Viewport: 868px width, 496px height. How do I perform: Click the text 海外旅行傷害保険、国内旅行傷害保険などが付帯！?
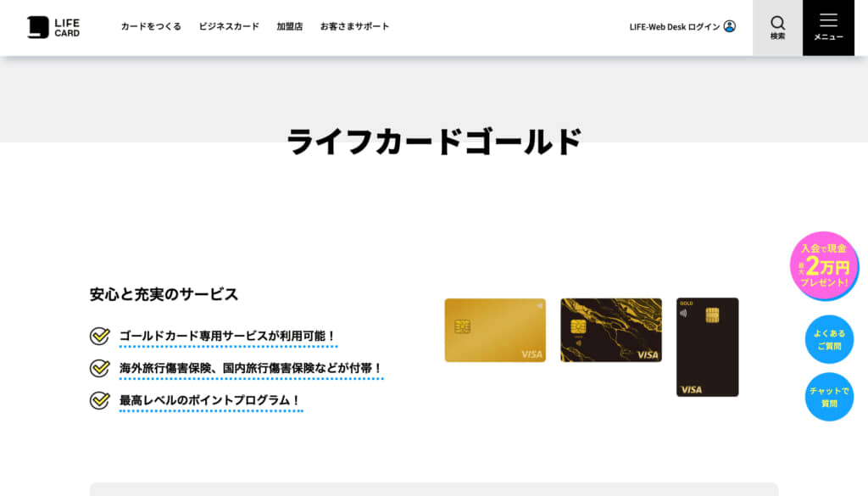point(251,368)
